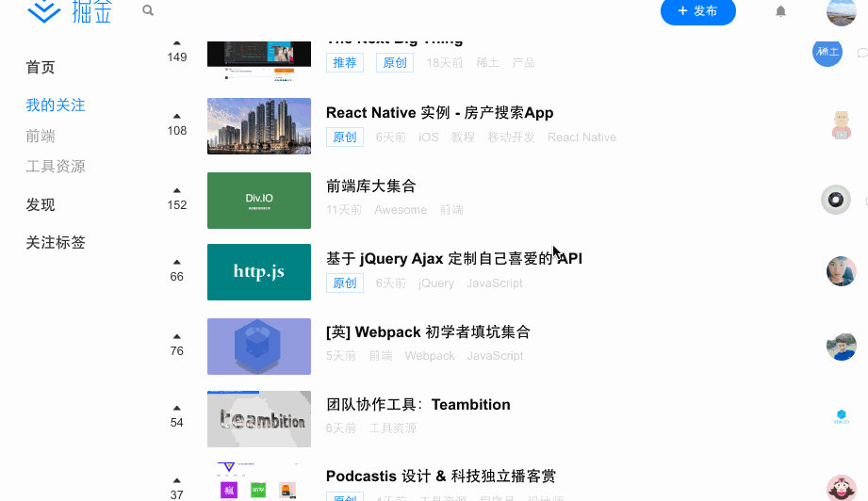Click 原创 badge on jQuery Ajax post
The image size is (868, 501).
345,283
